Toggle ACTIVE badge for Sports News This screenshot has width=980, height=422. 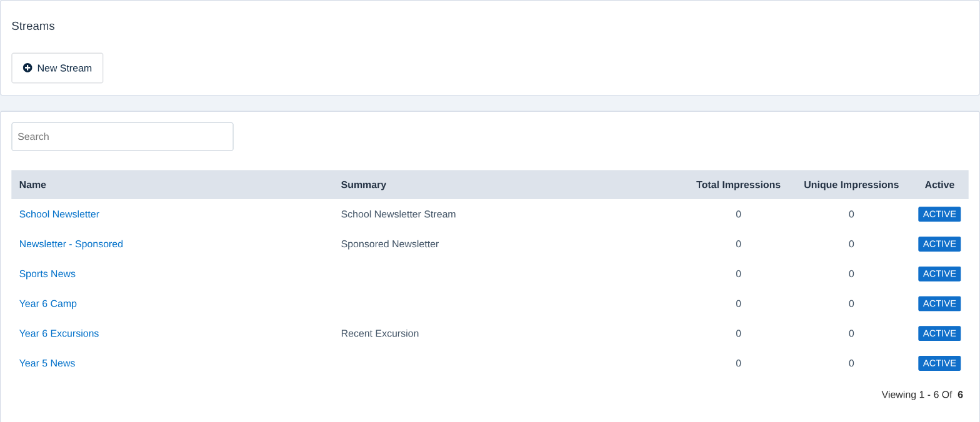[939, 274]
